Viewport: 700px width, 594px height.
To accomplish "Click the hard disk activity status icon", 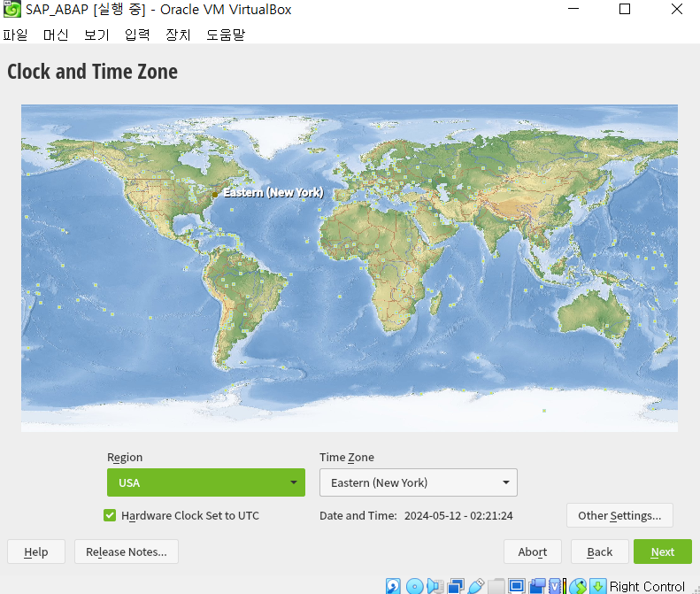I will 393,586.
